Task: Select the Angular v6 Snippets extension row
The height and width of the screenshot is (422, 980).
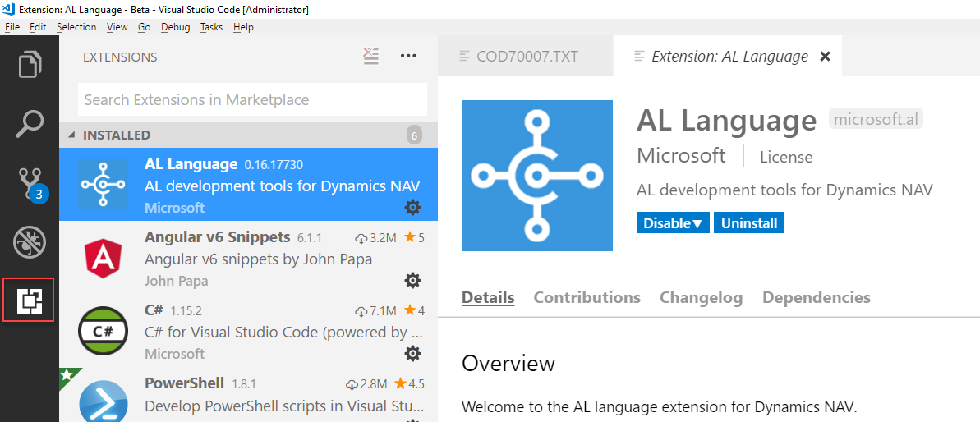Action: pos(249,257)
